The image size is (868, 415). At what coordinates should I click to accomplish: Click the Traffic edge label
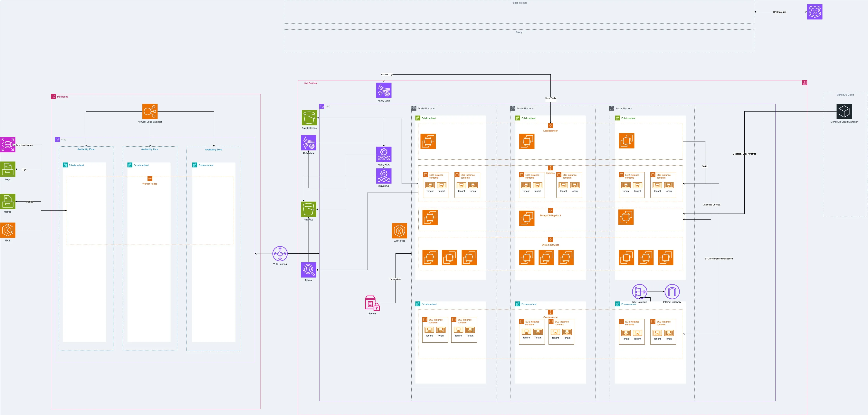[705, 166]
